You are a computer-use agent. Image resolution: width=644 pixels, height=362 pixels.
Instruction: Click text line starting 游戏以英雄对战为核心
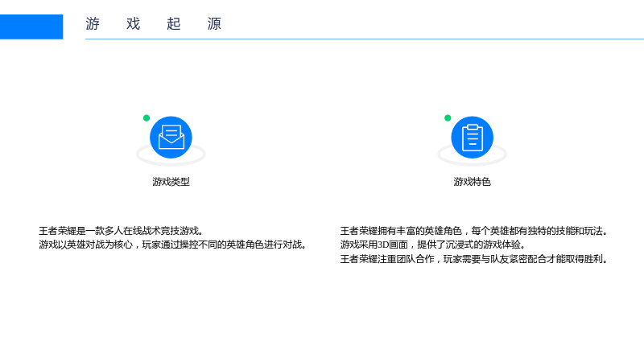(x=172, y=245)
